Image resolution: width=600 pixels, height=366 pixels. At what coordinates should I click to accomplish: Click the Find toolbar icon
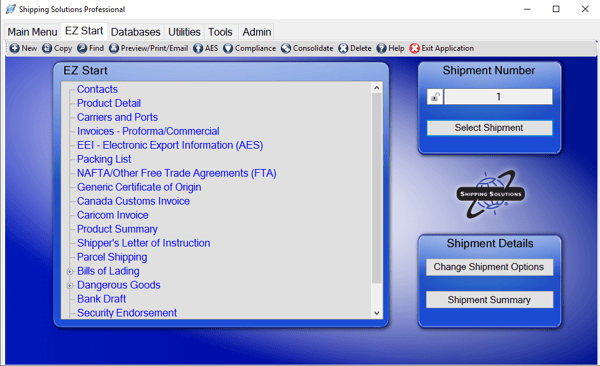(82, 48)
